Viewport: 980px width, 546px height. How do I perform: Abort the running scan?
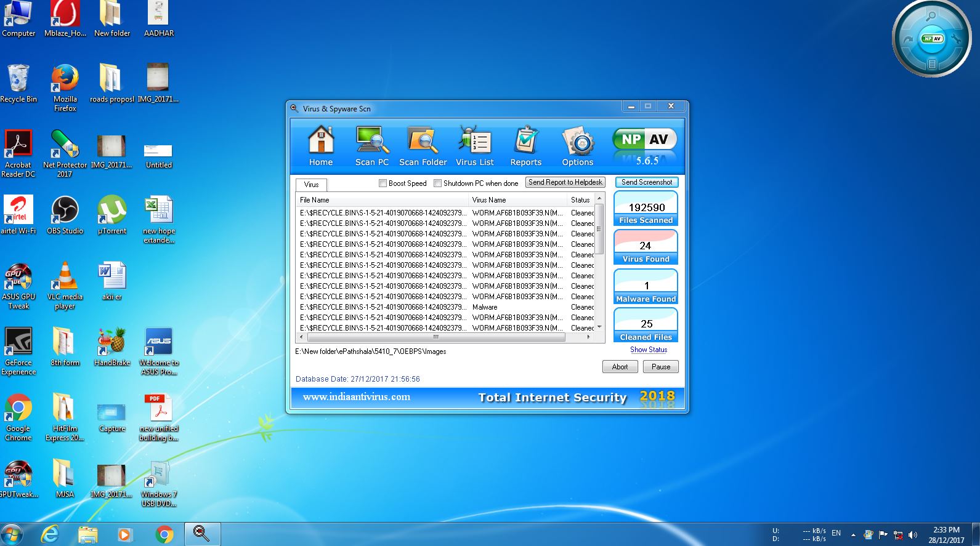[620, 367]
